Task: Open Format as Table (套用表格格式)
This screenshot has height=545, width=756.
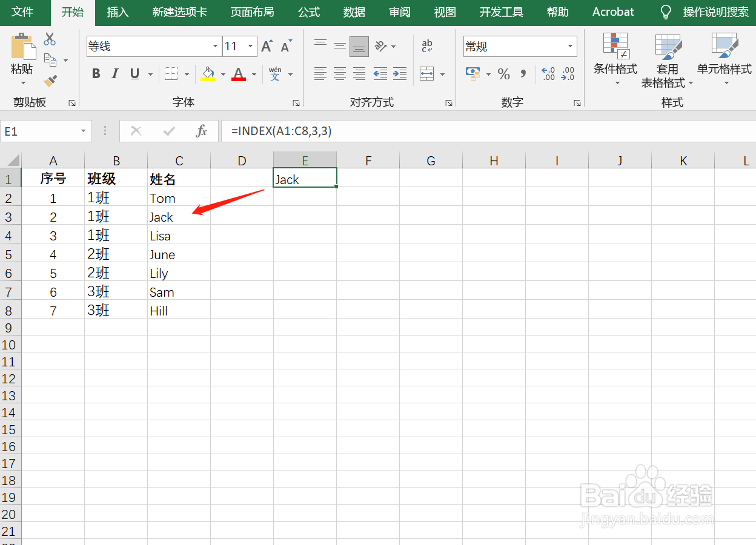Action: point(668,61)
